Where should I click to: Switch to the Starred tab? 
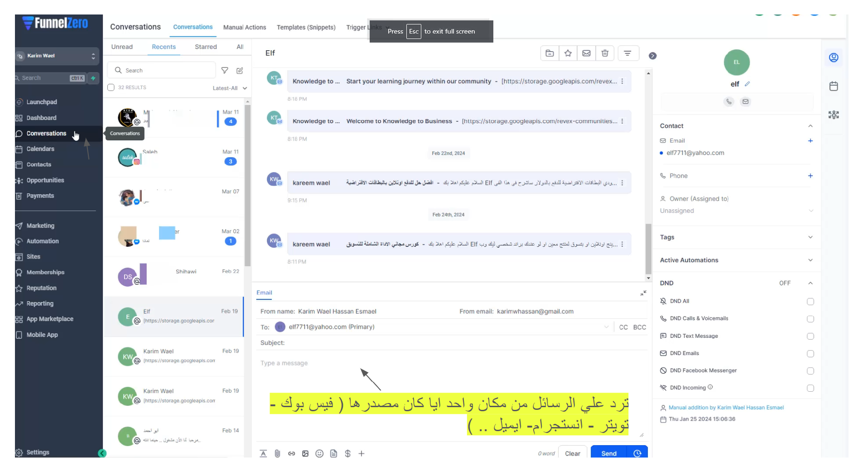click(x=206, y=47)
